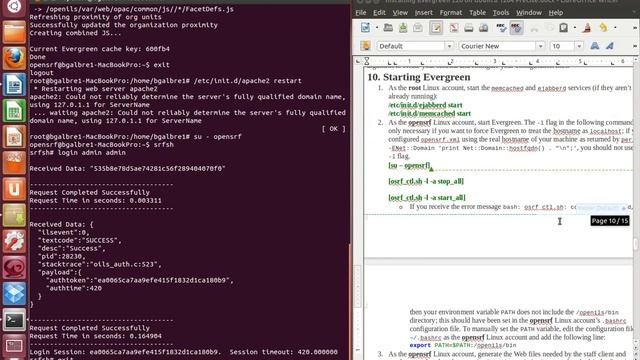Screen dimensions: 640x360
Task: Click the Writer horizontal ruler
Action: (498, 61)
